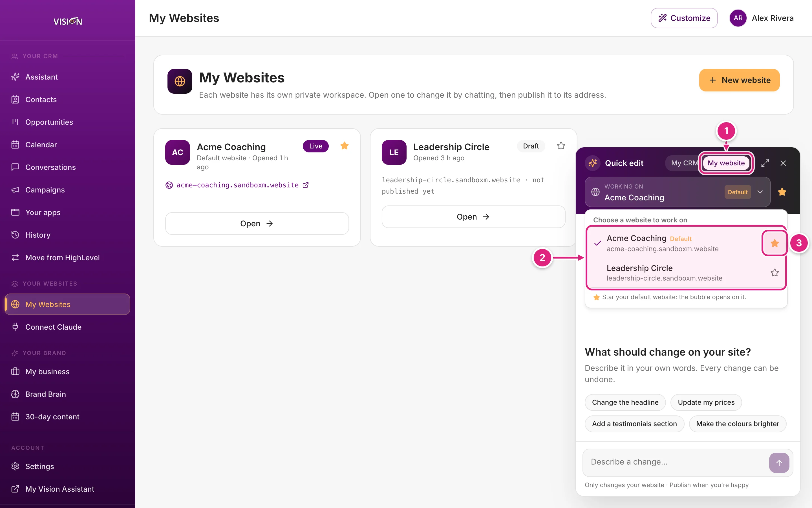The image size is (812, 508).
Task: Click the Draft badge on Leadership Circle
Action: (x=531, y=146)
